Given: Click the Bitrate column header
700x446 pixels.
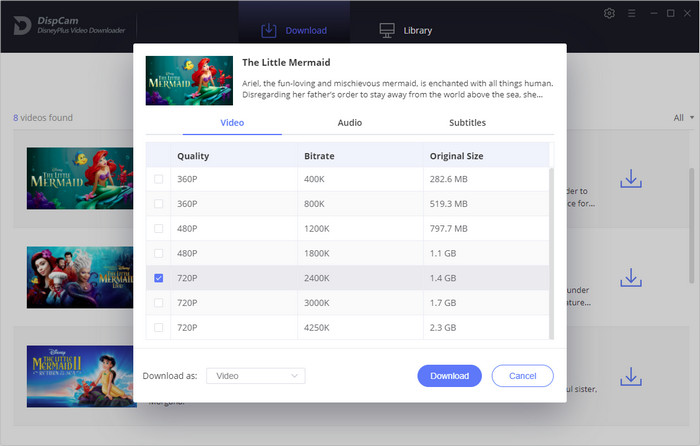Looking at the screenshot, I should (319, 156).
